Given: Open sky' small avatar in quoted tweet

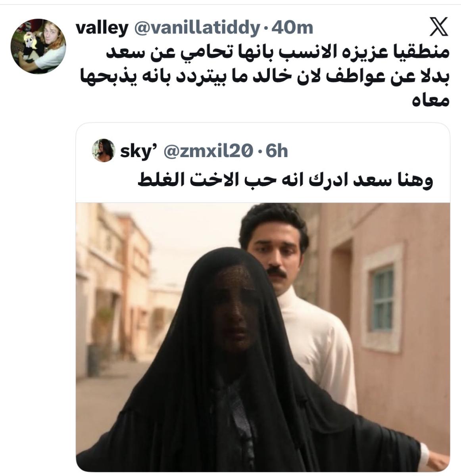Looking at the screenshot, I should tap(104, 150).
